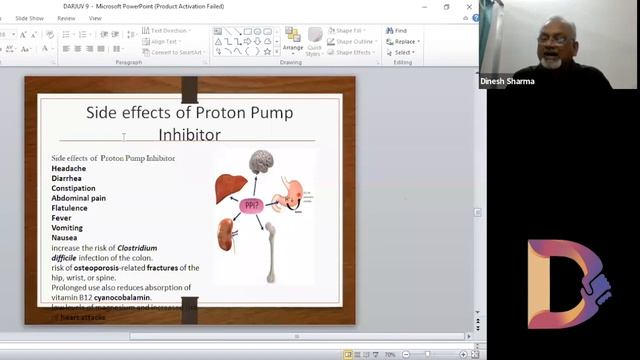
Task: Select the right arrow shape
Action: (x=248, y=42)
